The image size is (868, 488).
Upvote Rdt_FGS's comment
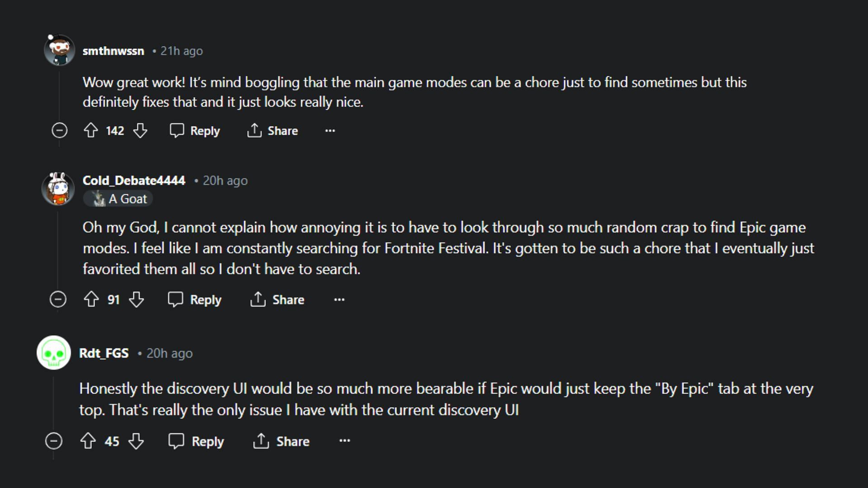click(88, 441)
